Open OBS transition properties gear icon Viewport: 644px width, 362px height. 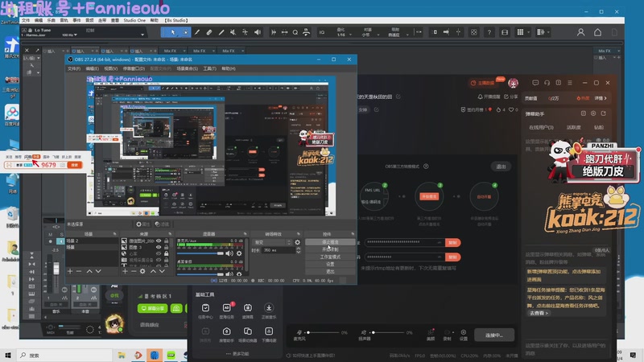(297, 242)
